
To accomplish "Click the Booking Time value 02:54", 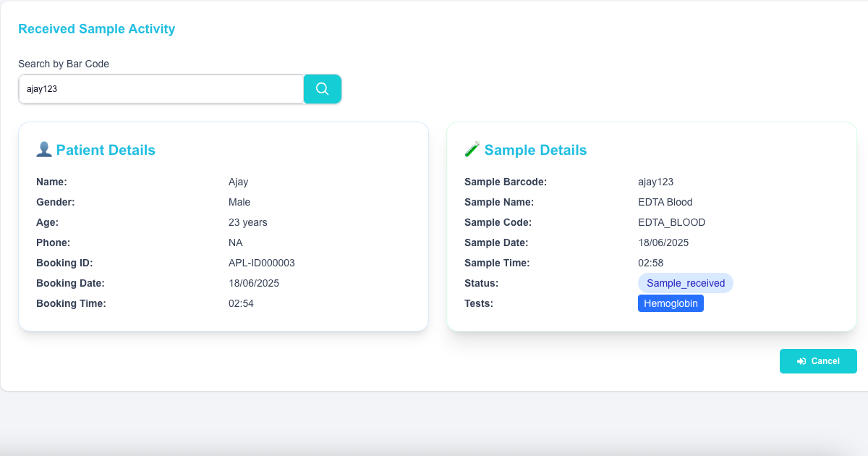I will (241, 303).
